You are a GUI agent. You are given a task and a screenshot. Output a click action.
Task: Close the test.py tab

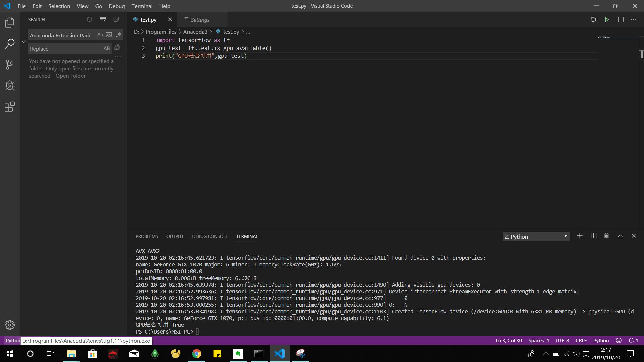tap(170, 19)
